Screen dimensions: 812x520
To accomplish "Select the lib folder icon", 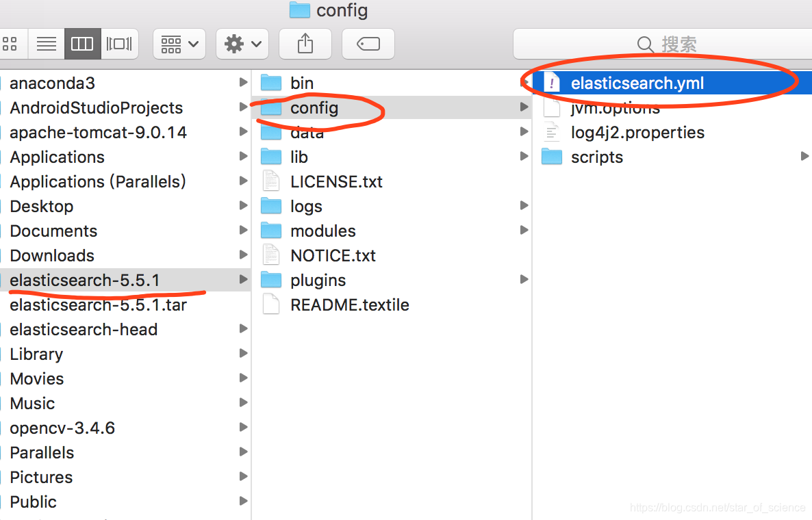I will pyautogui.click(x=271, y=157).
